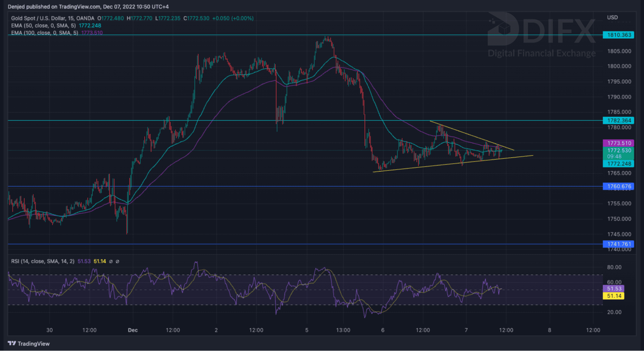Click the yellow 51.14 RSI axis tag
The height and width of the screenshot is (351, 644).
pos(613,296)
